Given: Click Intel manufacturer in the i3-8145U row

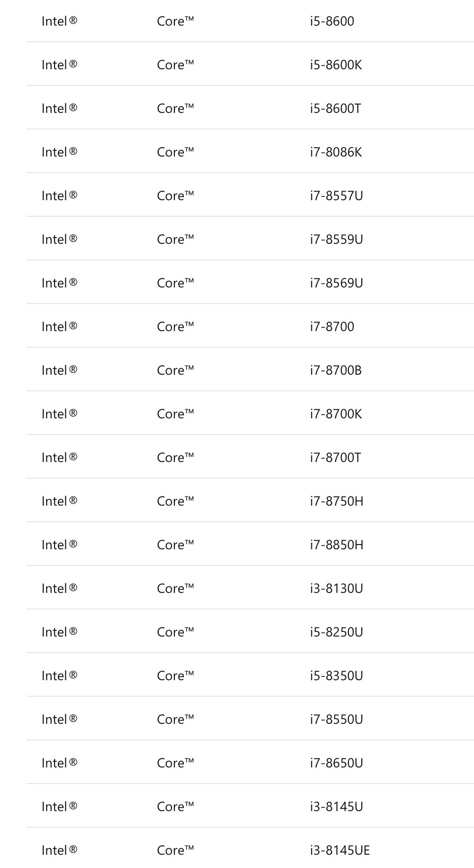Looking at the screenshot, I should pos(59,807).
